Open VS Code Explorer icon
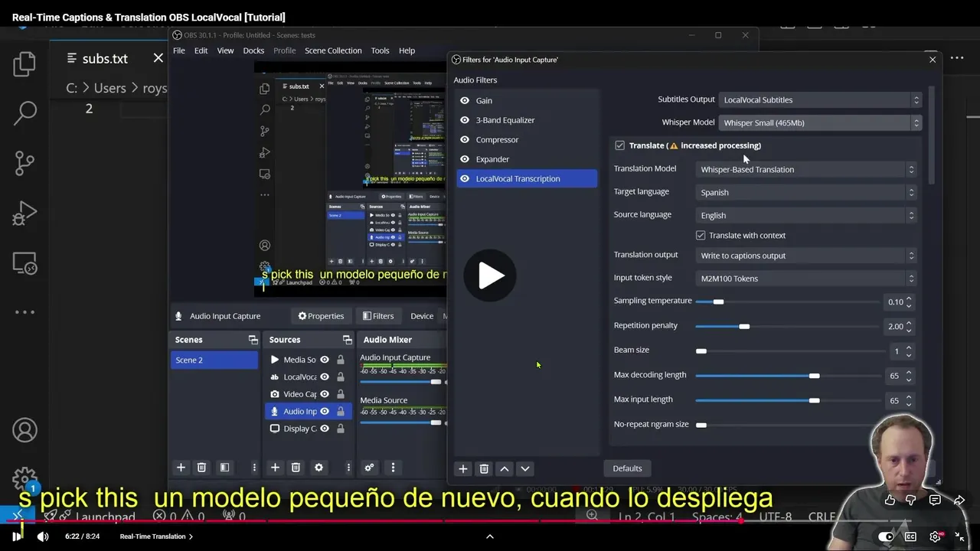The image size is (980, 551). coord(24,64)
